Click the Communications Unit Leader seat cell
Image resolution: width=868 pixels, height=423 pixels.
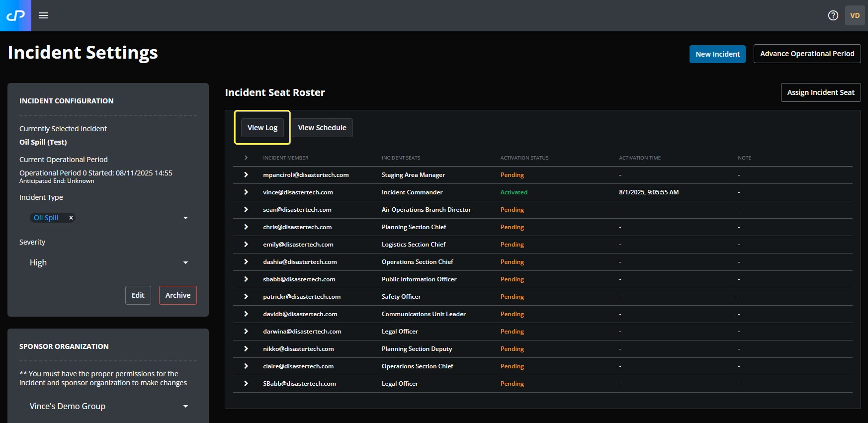424,314
